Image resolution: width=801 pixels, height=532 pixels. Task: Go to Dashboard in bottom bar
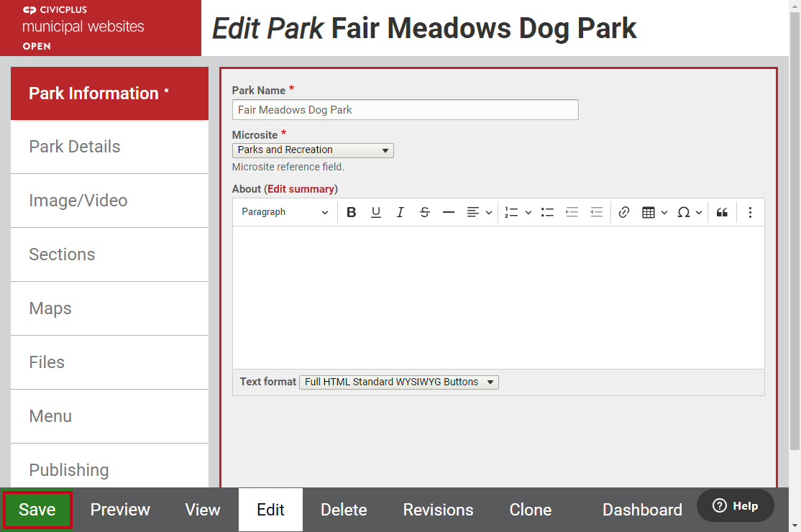coord(642,510)
